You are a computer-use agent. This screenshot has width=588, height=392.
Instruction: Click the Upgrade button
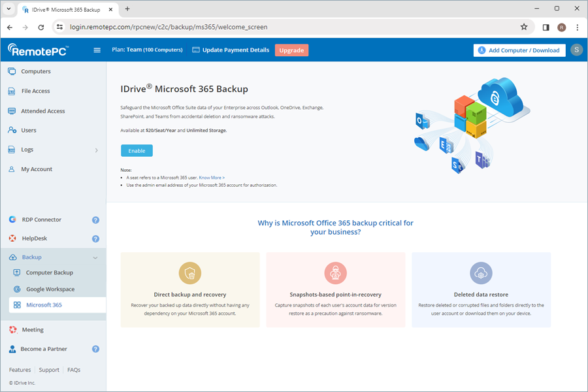coord(291,50)
